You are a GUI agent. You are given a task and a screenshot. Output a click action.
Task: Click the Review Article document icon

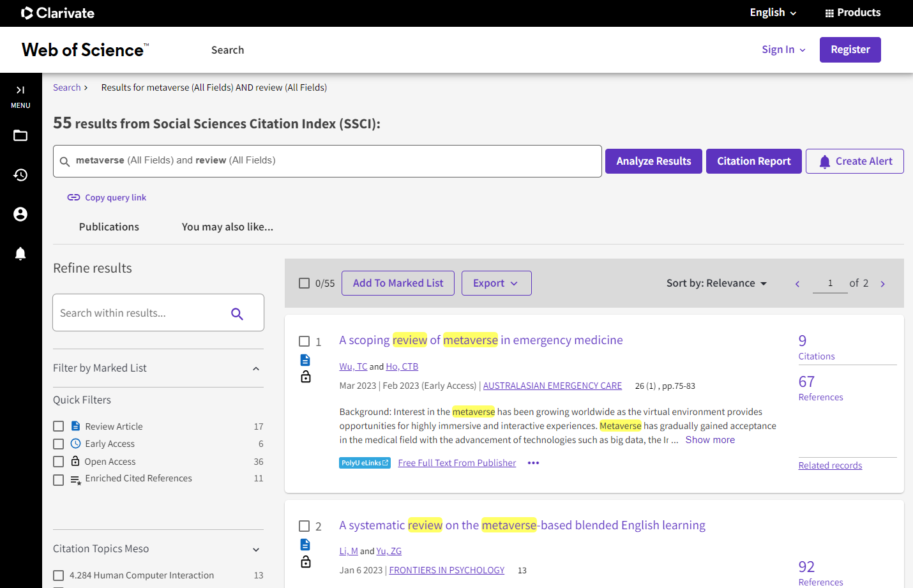tap(75, 426)
